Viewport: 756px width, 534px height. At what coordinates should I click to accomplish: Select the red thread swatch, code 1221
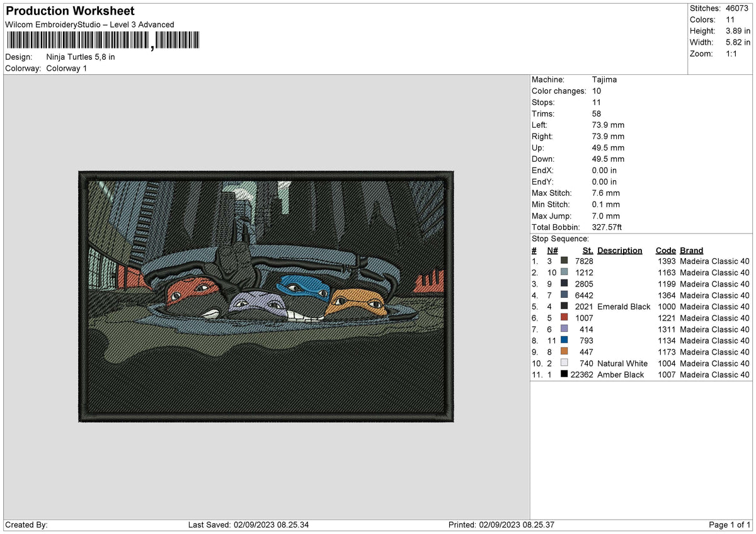(x=564, y=318)
